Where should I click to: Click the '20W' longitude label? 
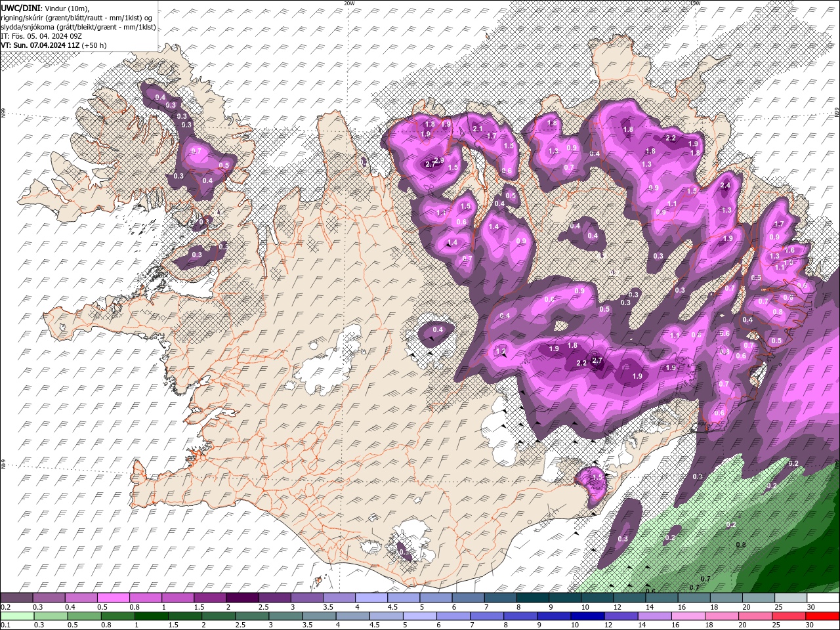tap(349, 3)
